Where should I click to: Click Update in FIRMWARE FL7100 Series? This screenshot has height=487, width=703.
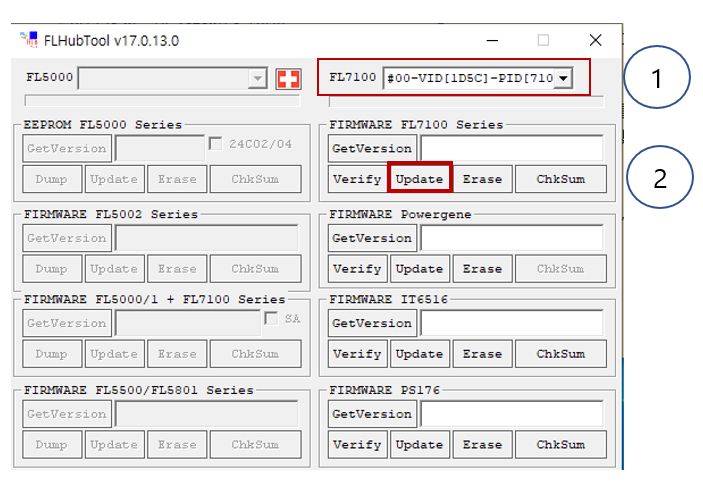pyautogui.click(x=420, y=179)
